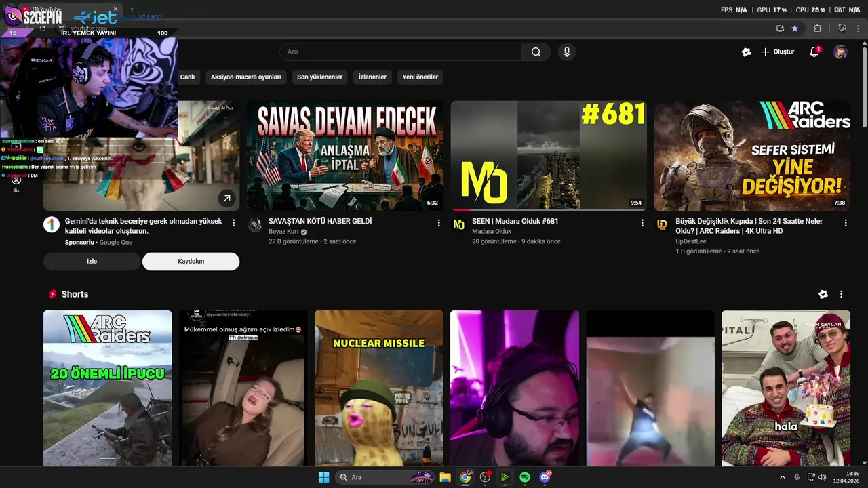Viewport: 868px width, 488px height.
Task: Select the İzlenenler filter chip
Action: click(372, 77)
